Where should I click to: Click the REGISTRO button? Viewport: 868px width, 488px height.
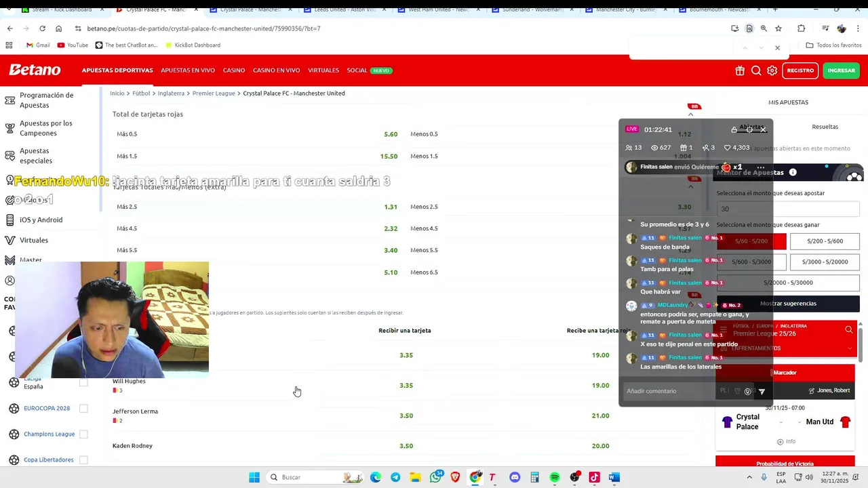(800, 70)
